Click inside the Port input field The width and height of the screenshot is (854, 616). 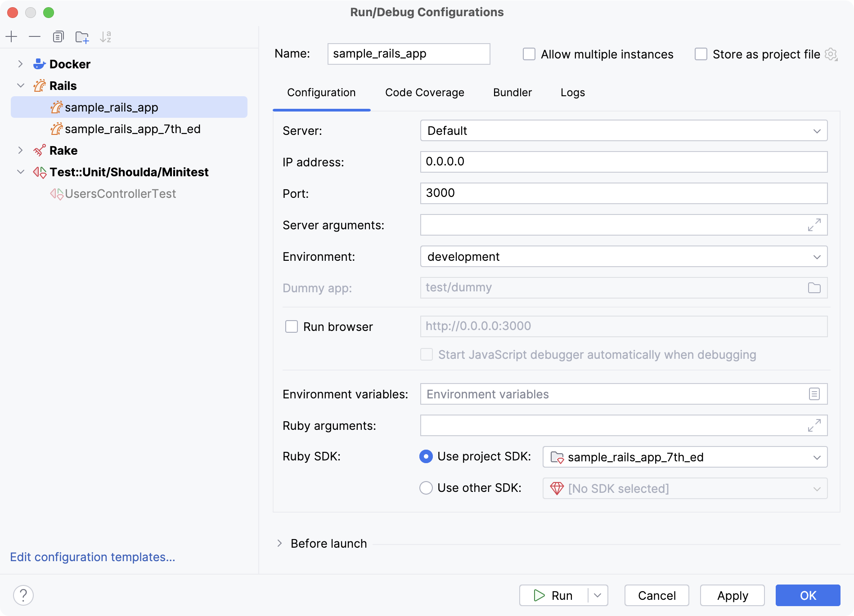click(x=540, y=193)
